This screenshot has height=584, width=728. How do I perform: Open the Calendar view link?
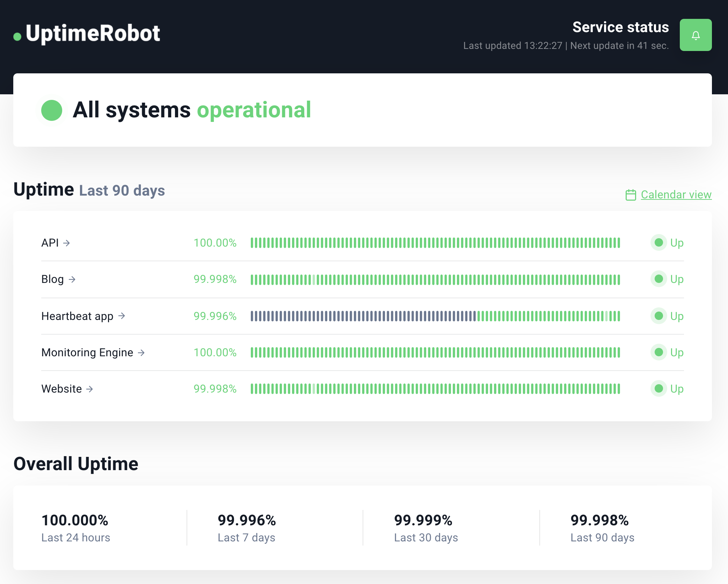coord(676,195)
